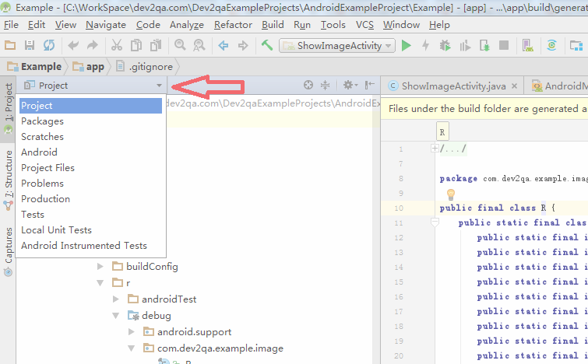
Task: Click the scroll from source target icon
Action: tap(308, 86)
